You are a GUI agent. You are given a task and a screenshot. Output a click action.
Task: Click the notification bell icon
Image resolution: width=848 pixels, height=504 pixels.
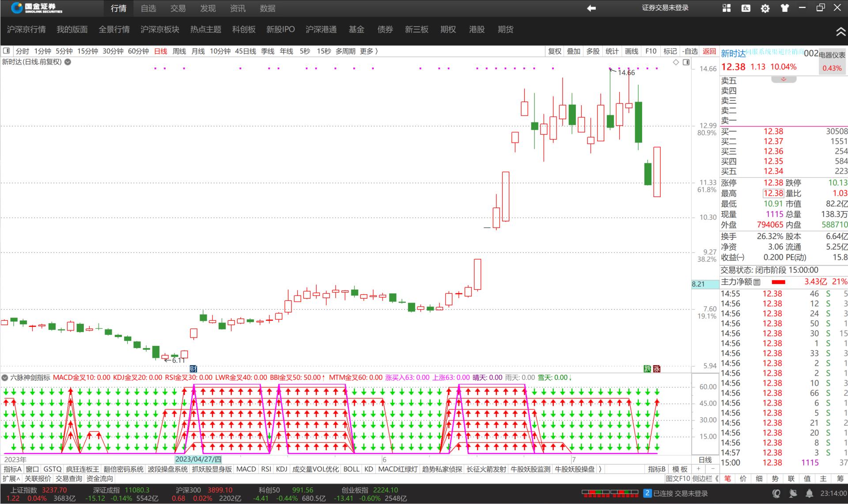810,493
